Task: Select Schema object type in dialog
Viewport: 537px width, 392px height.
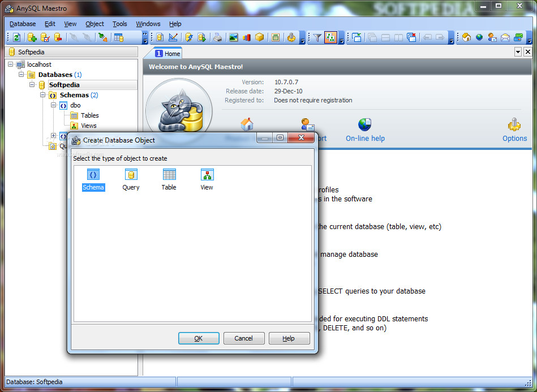Action: [93, 180]
